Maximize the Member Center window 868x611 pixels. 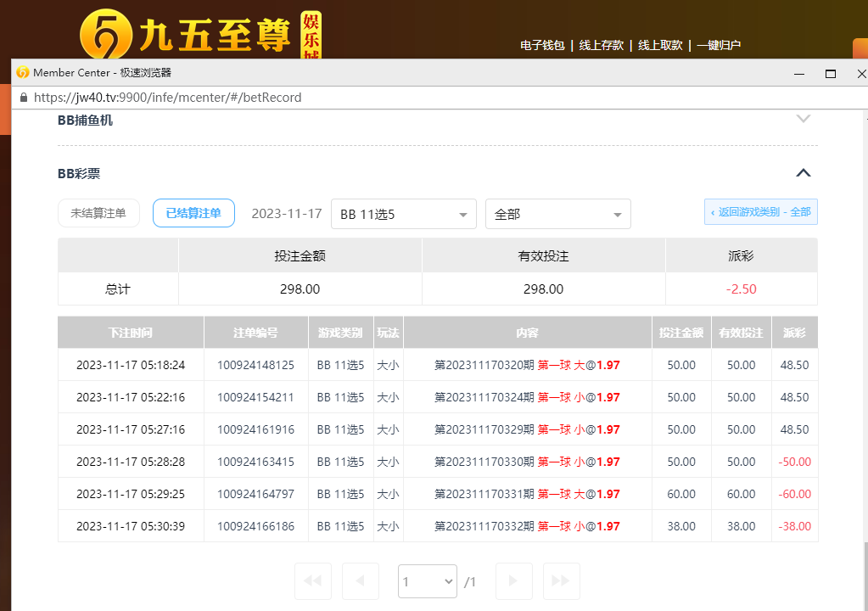pyautogui.click(x=831, y=74)
